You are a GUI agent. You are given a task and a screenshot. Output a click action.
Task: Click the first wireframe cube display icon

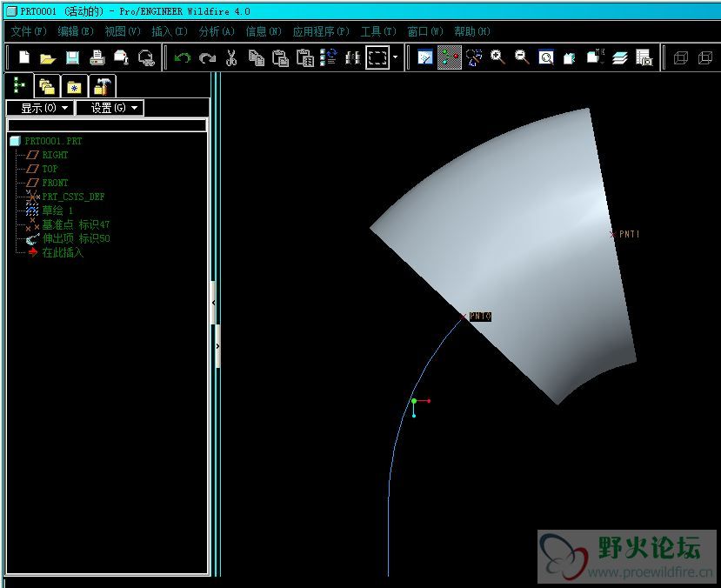(680, 58)
